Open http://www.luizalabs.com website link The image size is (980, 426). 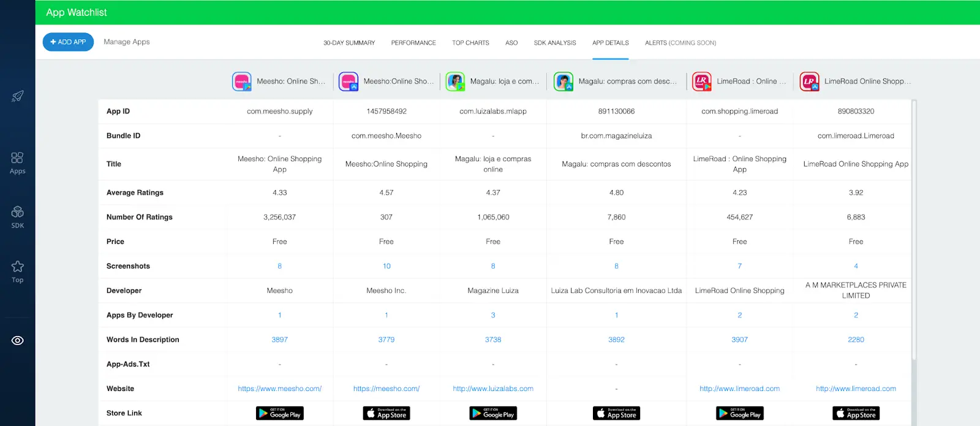[x=493, y=389]
